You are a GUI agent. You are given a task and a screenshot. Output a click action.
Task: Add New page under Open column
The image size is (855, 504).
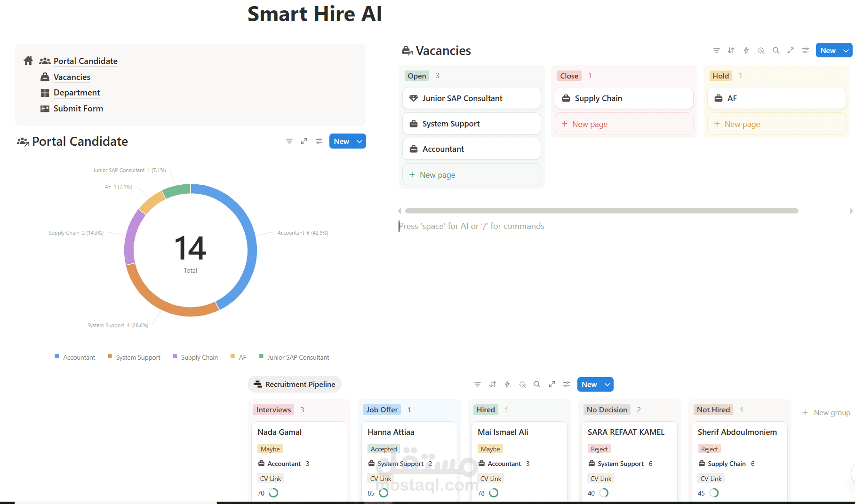coord(471,175)
